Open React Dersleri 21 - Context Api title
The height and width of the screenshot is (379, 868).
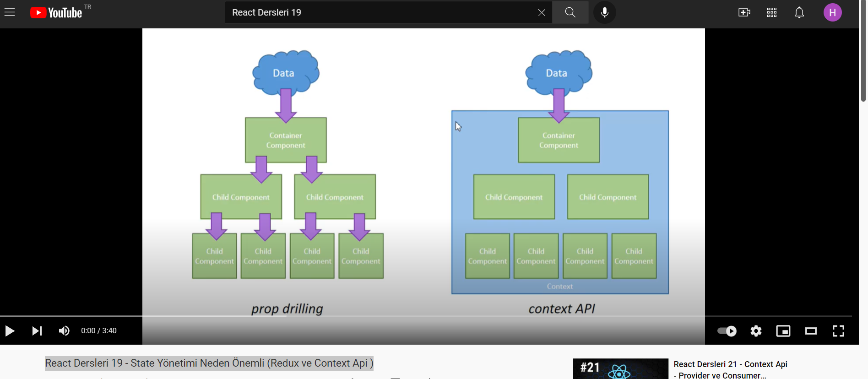pyautogui.click(x=730, y=369)
